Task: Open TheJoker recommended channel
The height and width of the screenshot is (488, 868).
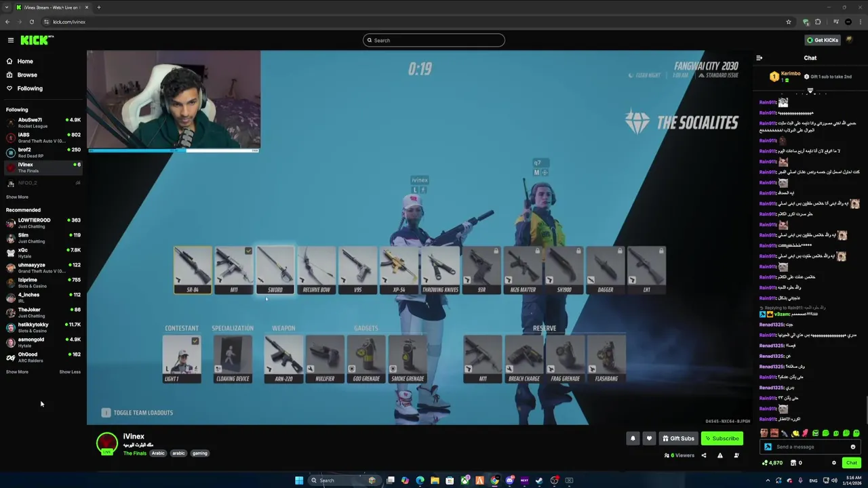Action: (43, 312)
